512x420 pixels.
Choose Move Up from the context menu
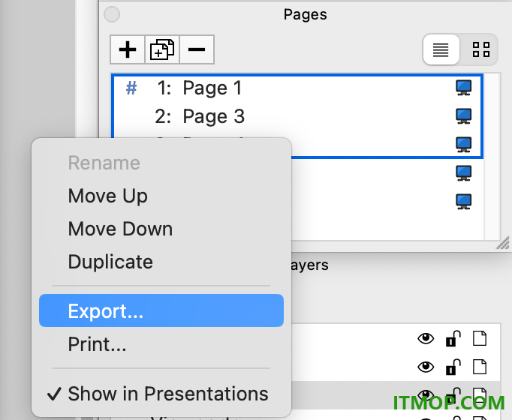point(161,196)
